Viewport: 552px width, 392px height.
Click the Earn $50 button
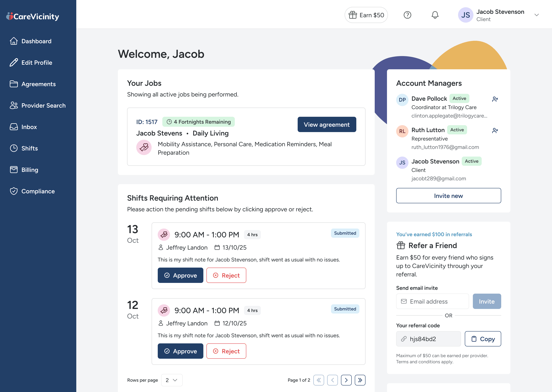(366, 15)
